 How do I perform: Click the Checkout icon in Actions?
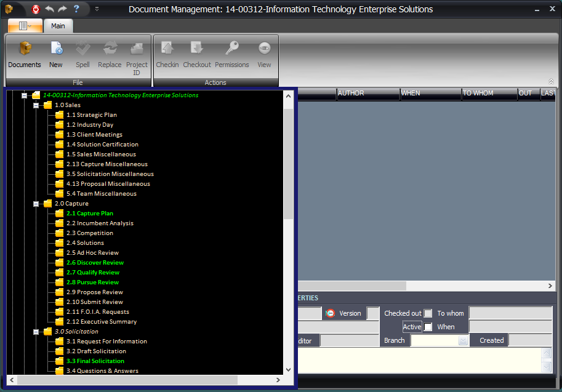coord(197,49)
